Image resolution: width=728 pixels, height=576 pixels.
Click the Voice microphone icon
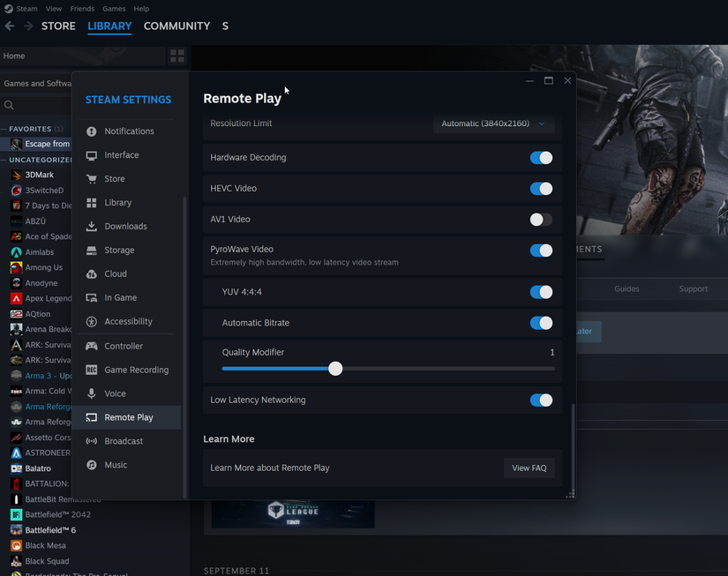click(92, 393)
